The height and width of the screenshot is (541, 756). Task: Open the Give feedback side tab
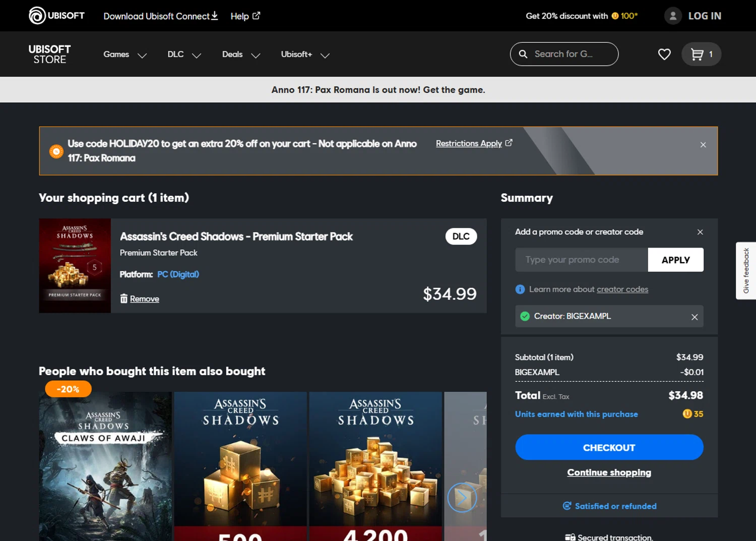746,271
